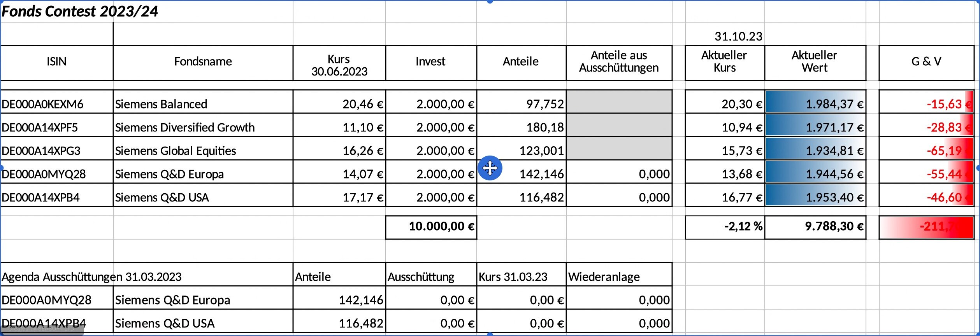Click the -2,12 % performance cell
This screenshot has height=336, width=980.
pyautogui.click(x=725, y=226)
